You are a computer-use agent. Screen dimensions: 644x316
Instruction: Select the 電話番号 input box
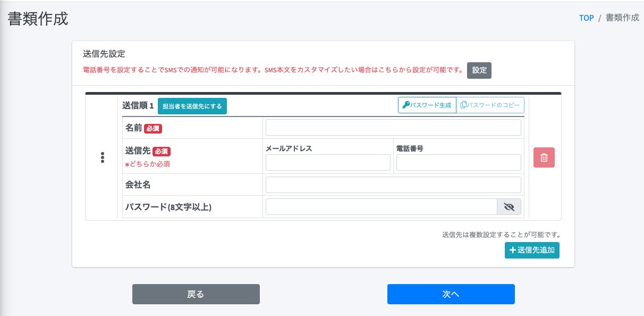pos(459,163)
